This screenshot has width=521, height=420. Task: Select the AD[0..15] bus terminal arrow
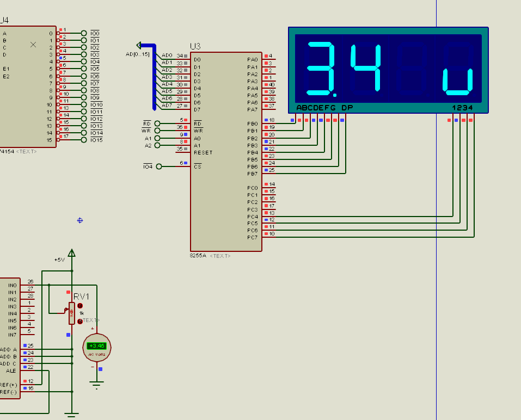[x=139, y=45]
